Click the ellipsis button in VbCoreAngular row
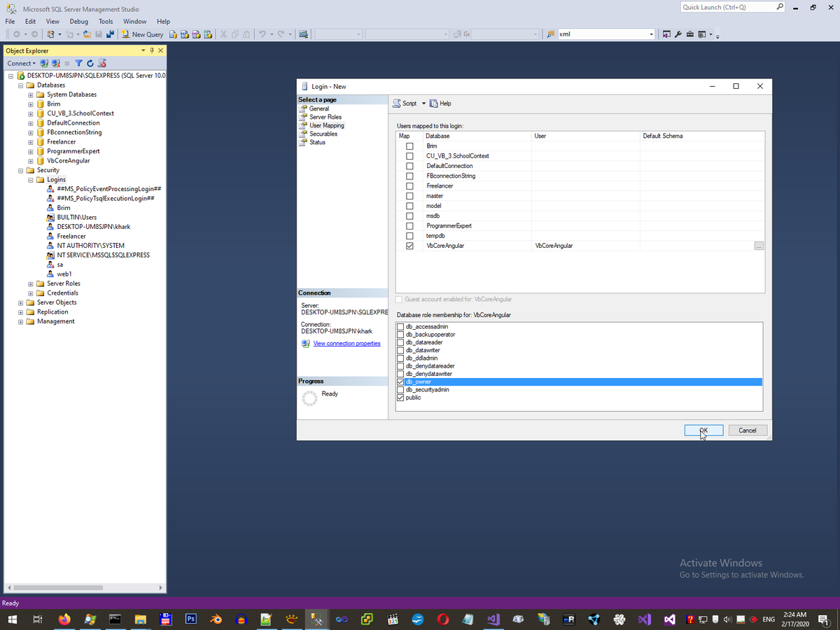Screen dimensions: 840x630 click(759, 246)
